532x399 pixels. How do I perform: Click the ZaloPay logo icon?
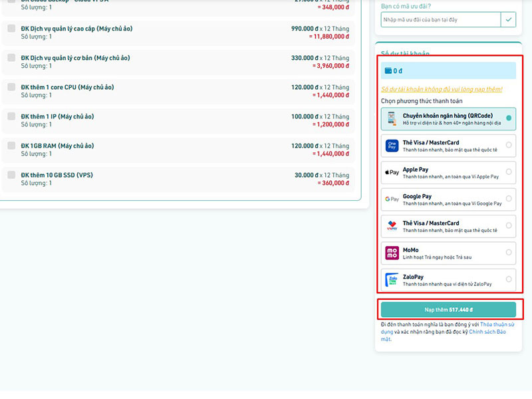[392, 280]
